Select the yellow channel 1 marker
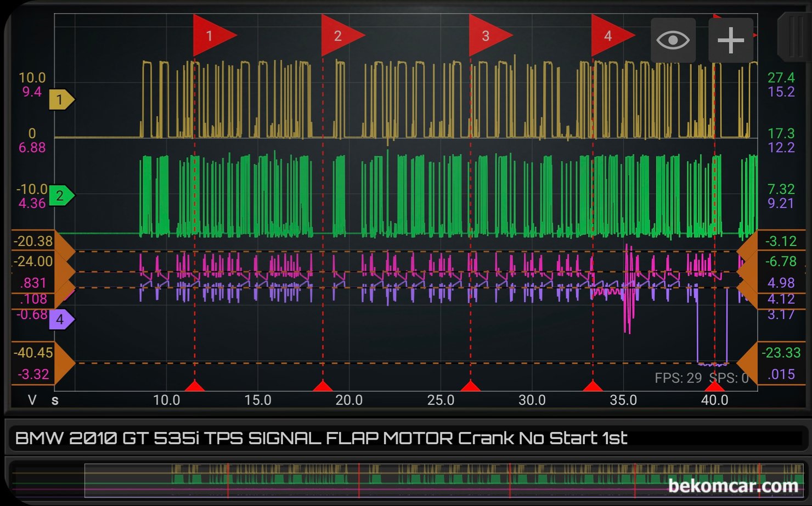Screen dimensions: 812x506 [x=61, y=100]
